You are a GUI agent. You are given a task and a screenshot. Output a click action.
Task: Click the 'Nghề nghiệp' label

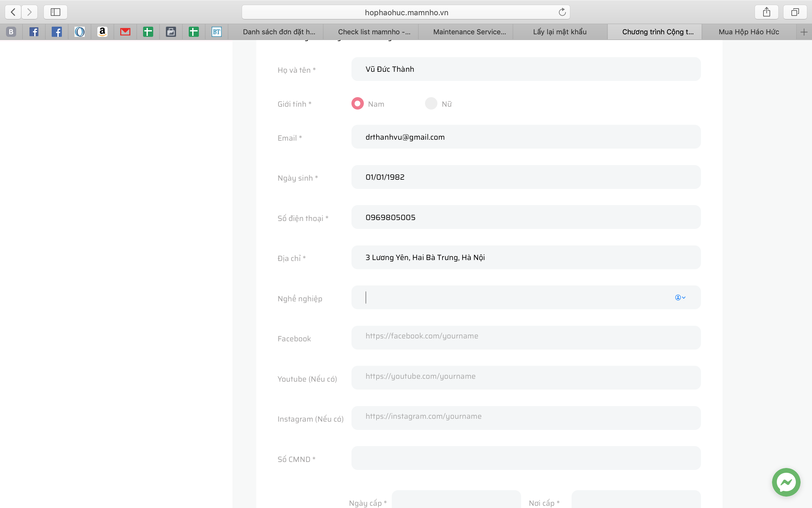coord(300,299)
